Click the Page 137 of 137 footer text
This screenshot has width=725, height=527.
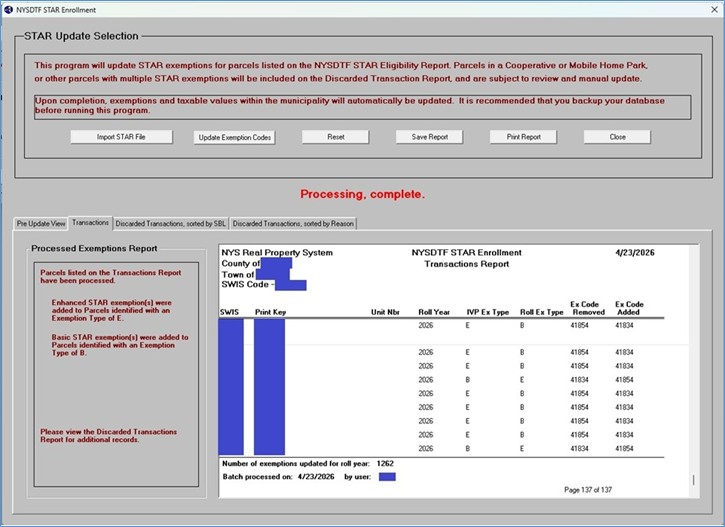(588, 490)
